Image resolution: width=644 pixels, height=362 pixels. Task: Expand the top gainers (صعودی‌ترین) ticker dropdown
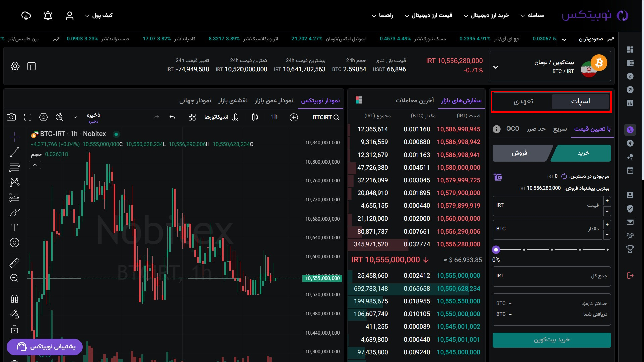point(564,40)
